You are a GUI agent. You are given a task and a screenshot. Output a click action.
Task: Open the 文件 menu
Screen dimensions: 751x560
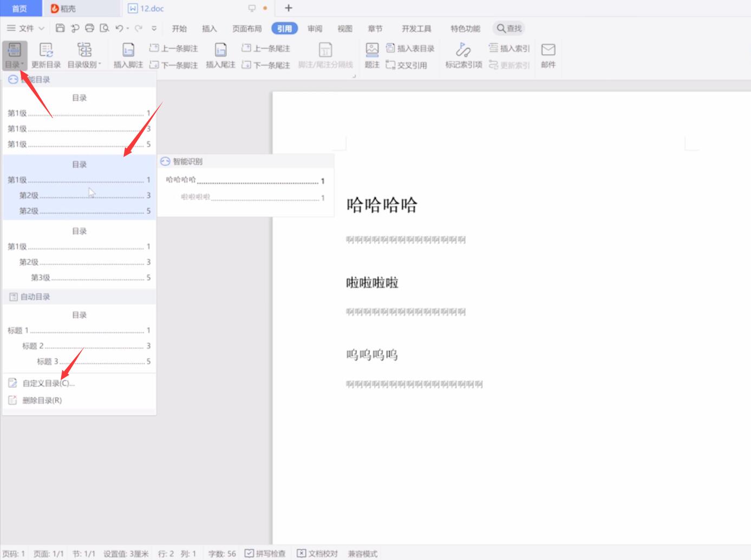(x=25, y=28)
